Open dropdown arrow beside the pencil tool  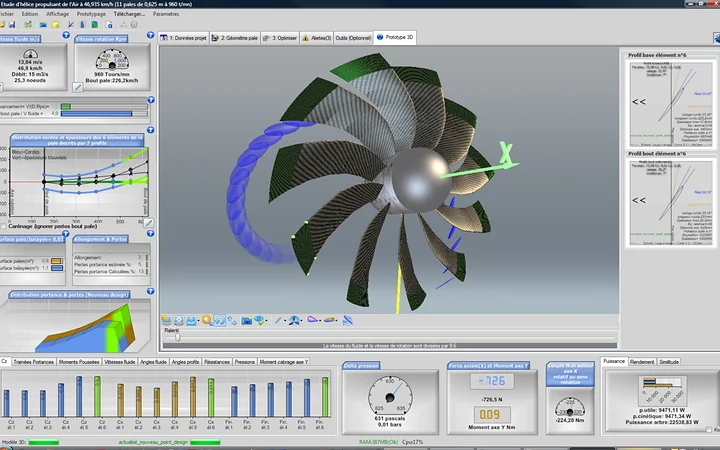pyautogui.click(x=285, y=321)
